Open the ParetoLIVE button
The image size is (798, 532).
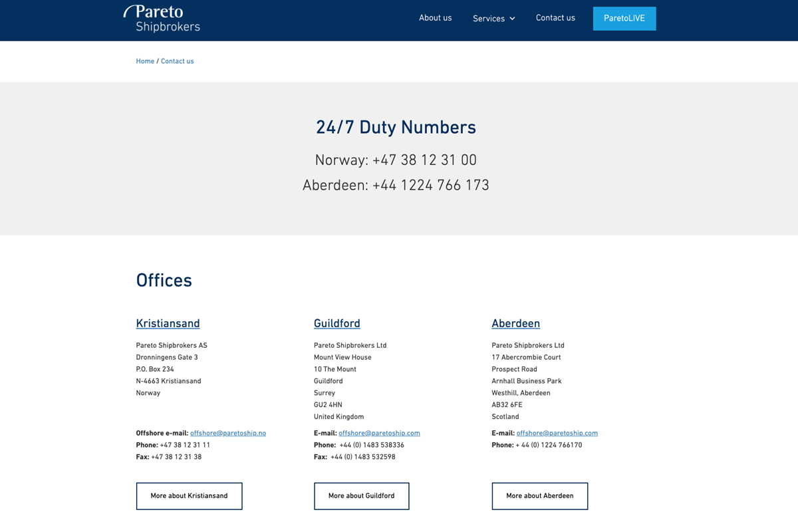pyautogui.click(x=624, y=19)
